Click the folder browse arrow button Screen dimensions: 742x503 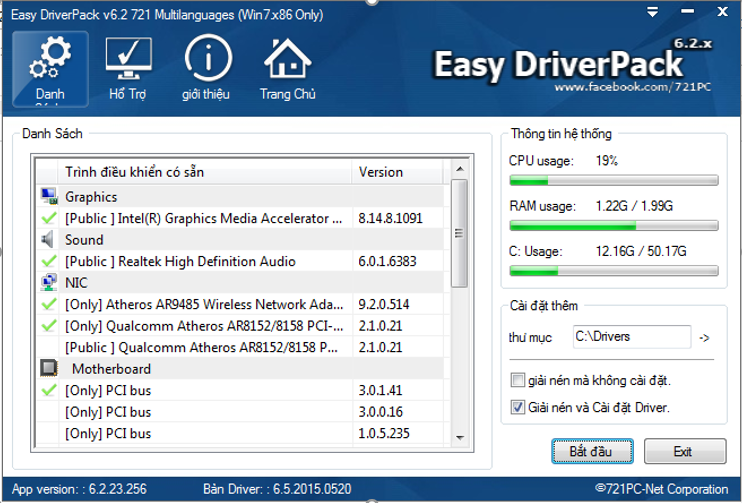[704, 338]
